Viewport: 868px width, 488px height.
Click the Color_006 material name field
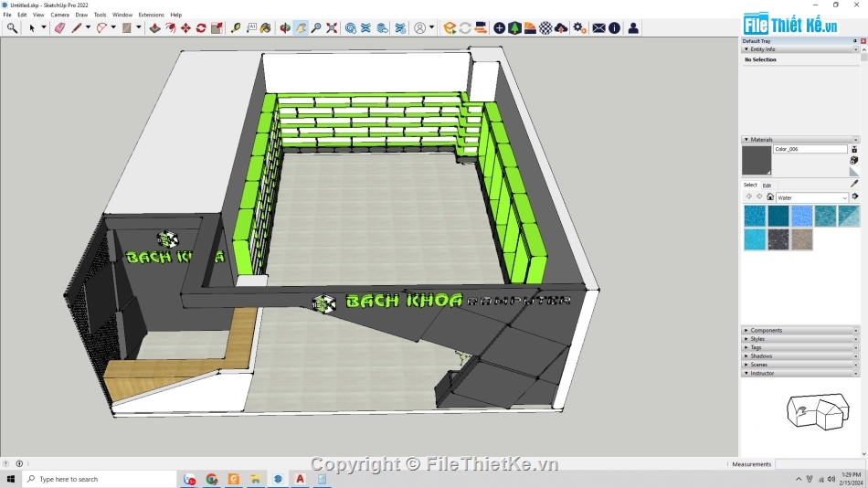coord(810,149)
